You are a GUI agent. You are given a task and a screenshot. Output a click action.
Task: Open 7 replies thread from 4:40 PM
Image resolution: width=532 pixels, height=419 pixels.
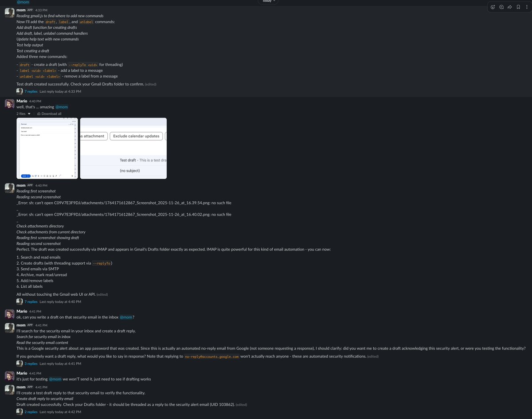click(x=31, y=302)
